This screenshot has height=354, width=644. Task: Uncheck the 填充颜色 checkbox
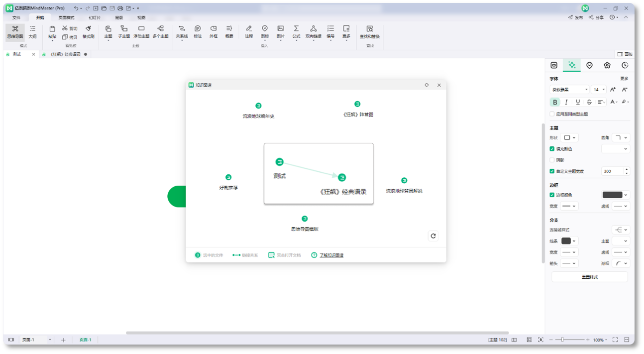[552, 149]
